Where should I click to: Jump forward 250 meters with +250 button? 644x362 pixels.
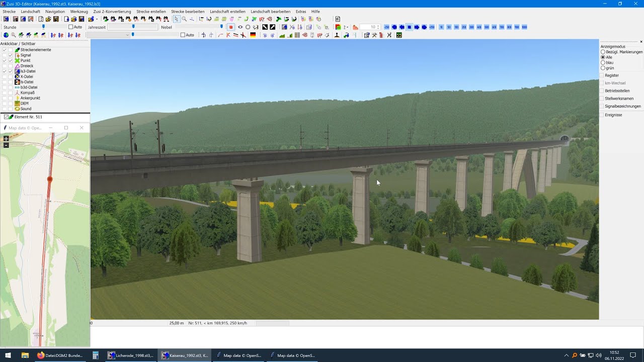click(x=432, y=27)
